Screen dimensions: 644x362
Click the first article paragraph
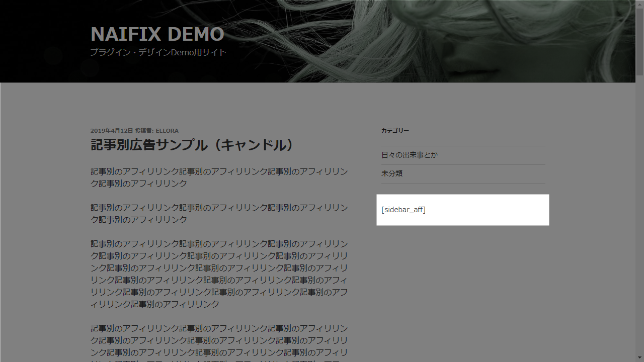point(219,177)
